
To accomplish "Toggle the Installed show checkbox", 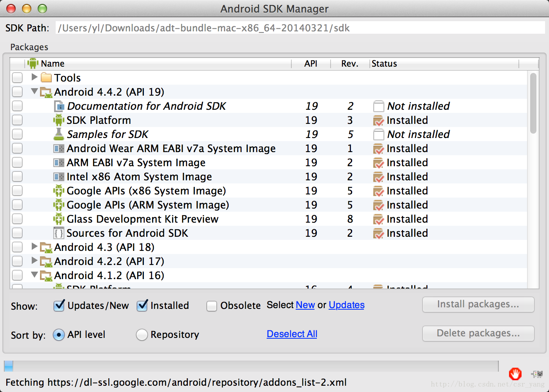I will tap(142, 305).
